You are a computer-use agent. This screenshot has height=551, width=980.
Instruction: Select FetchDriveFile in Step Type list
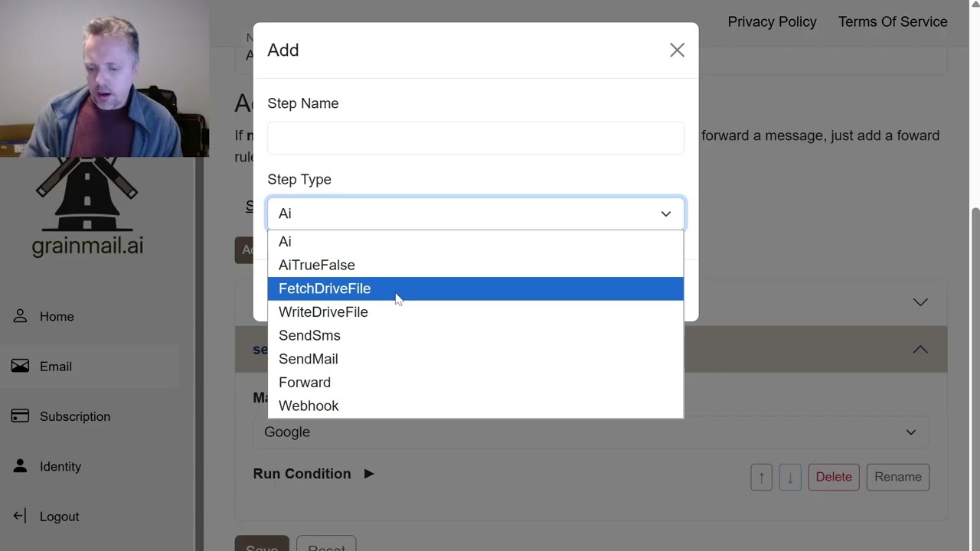[x=475, y=289]
